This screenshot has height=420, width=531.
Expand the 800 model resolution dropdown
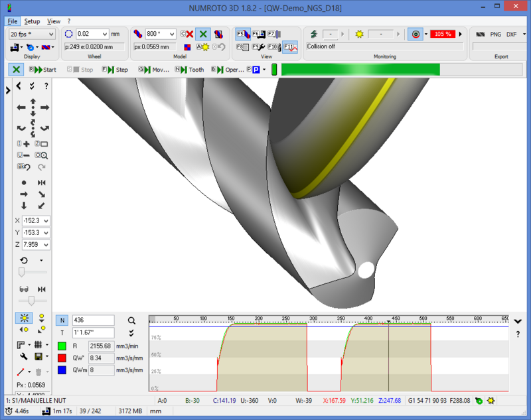(x=161, y=34)
